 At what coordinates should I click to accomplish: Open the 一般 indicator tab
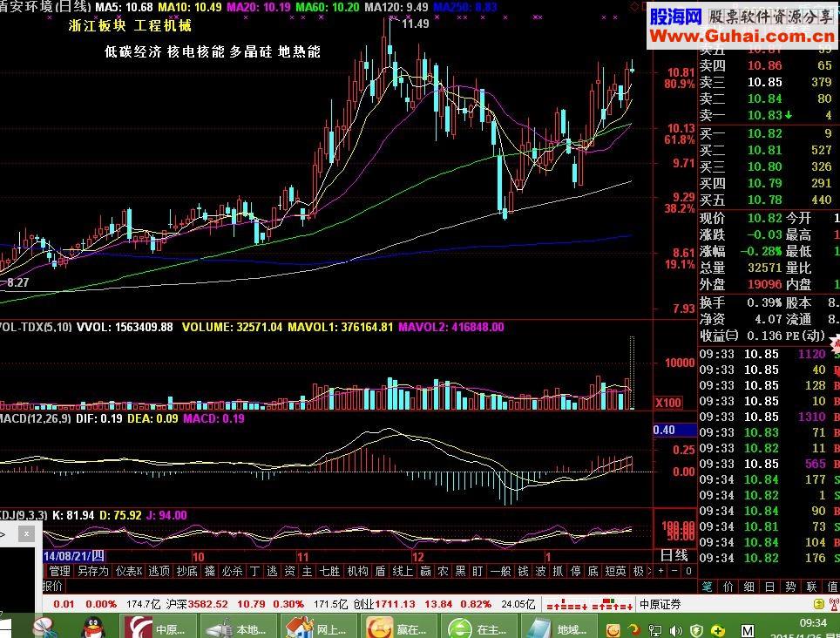(500, 571)
